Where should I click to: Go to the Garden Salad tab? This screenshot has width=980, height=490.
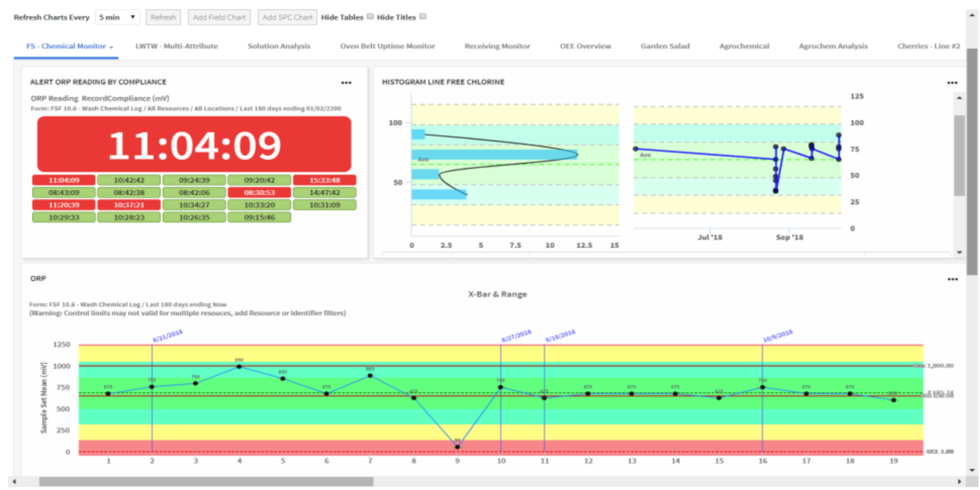(665, 46)
